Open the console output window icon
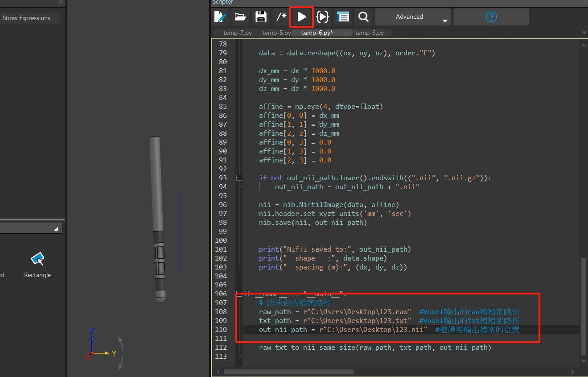 [x=343, y=17]
